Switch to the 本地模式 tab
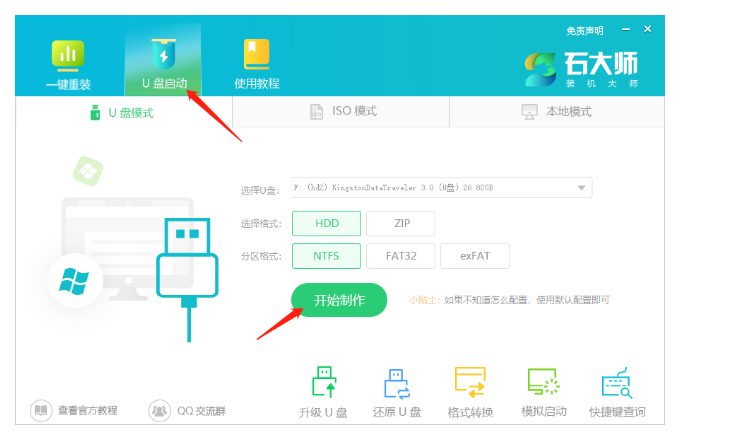This screenshot has width=734, height=436. point(557,111)
